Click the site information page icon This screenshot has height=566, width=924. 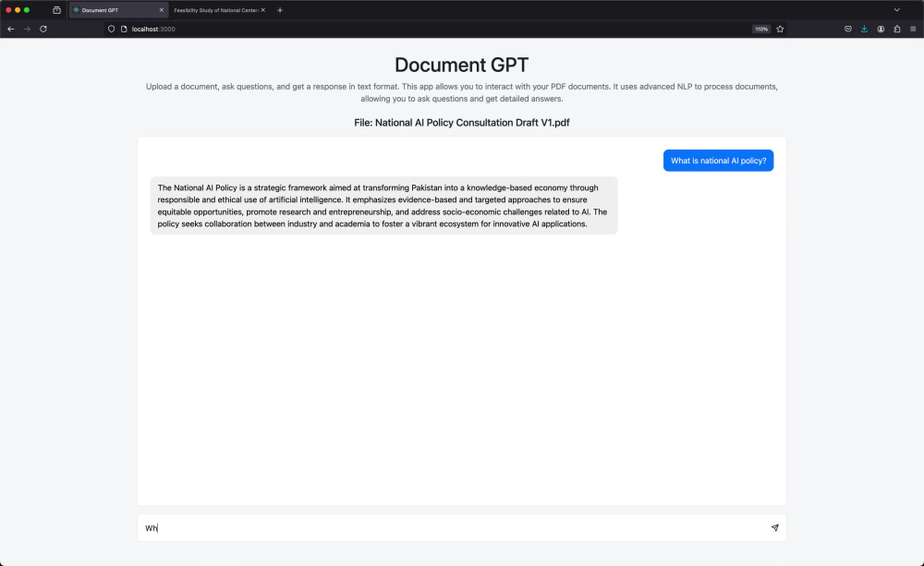124,29
